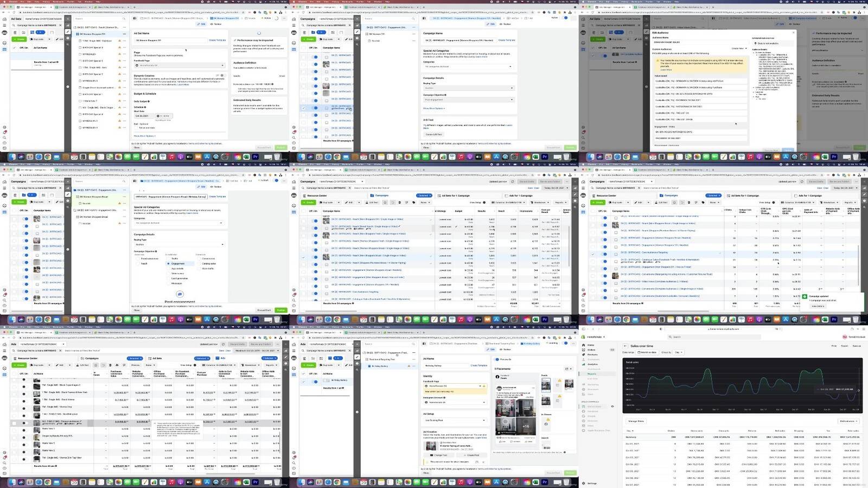This screenshot has width=868, height=488.
Task: Switch off Preview On toggle in bottom-middle screenshot
Action: (x=496, y=359)
